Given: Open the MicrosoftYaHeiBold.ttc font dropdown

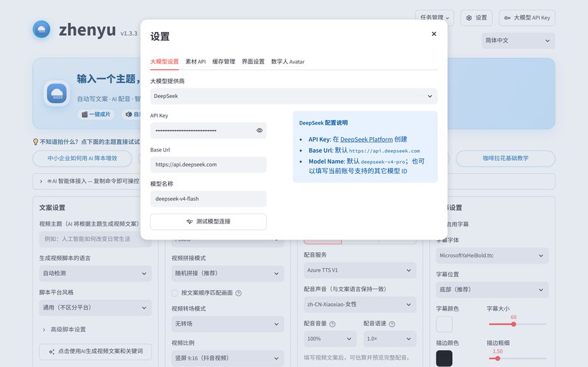Looking at the screenshot, I should (x=492, y=255).
